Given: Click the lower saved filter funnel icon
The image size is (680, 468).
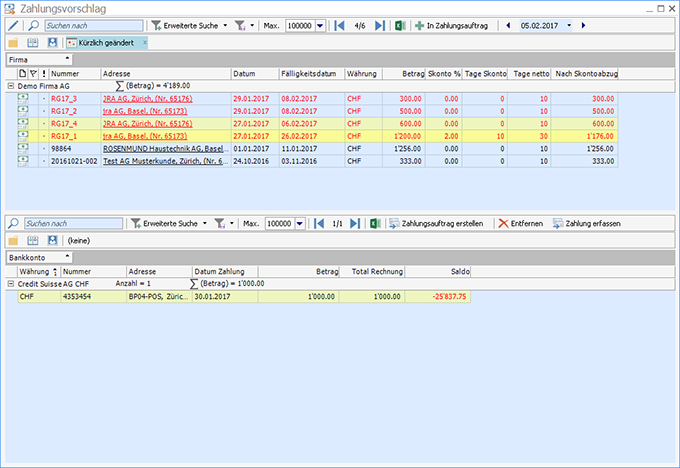Looking at the screenshot, I should coord(219,223).
